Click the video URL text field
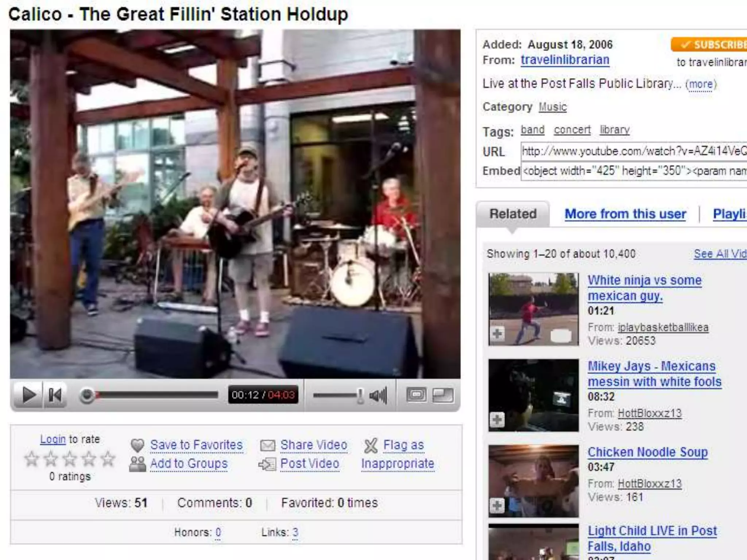This screenshot has height=560, width=747. tap(634, 151)
